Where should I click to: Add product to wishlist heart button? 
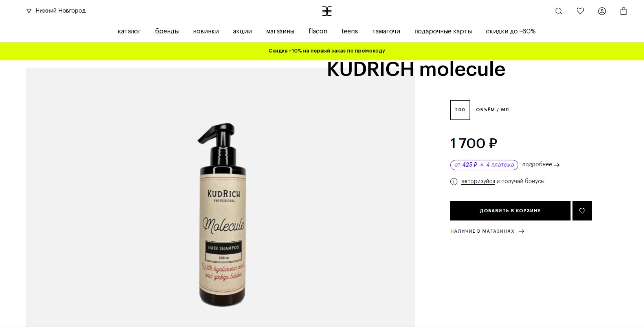click(582, 211)
